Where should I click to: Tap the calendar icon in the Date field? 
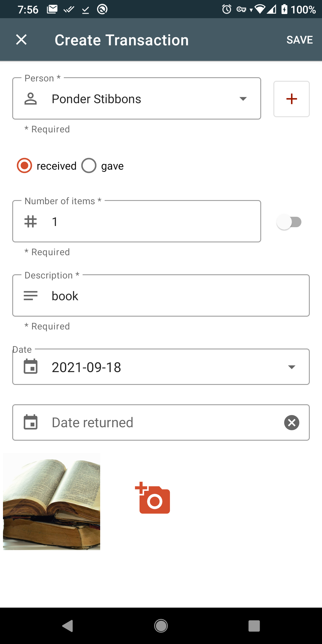click(x=31, y=367)
